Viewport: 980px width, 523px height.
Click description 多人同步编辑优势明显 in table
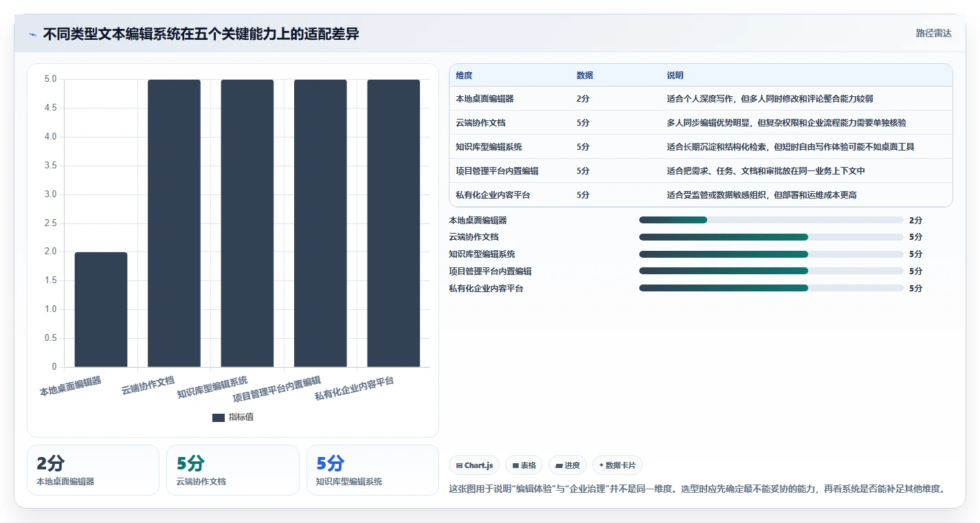tap(786, 123)
